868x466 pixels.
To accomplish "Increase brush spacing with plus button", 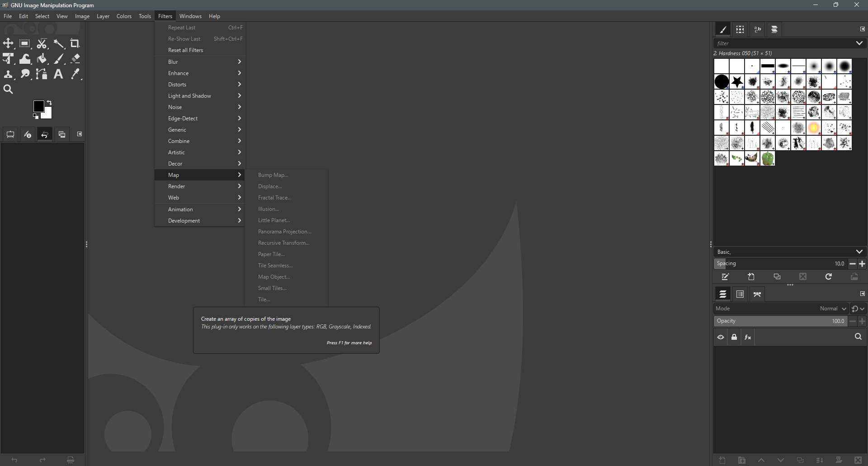I will coord(863,264).
